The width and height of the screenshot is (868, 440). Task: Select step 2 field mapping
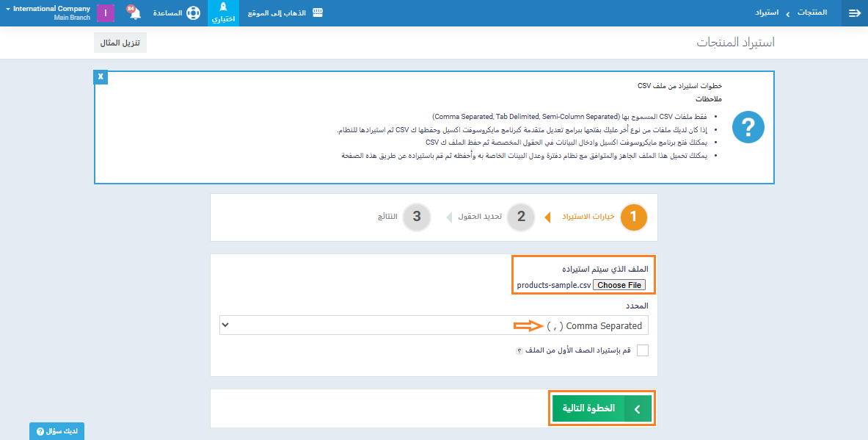(521, 217)
